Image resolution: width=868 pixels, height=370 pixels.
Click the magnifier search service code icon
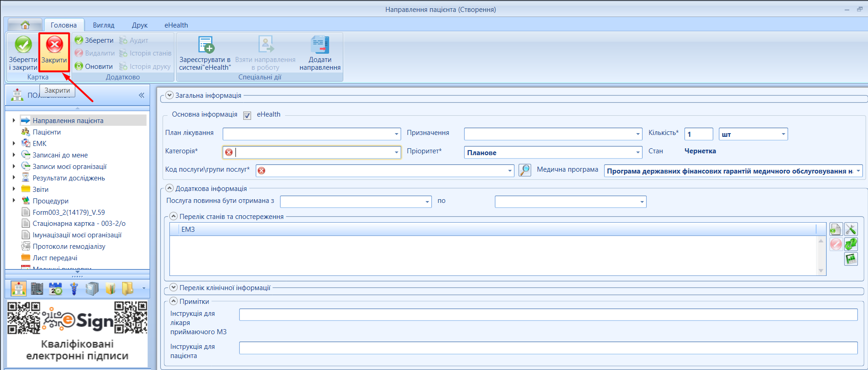[525, 170]
